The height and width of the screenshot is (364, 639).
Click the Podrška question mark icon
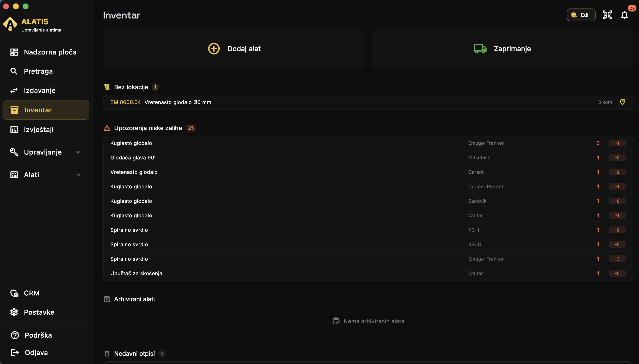click(15, 335)
